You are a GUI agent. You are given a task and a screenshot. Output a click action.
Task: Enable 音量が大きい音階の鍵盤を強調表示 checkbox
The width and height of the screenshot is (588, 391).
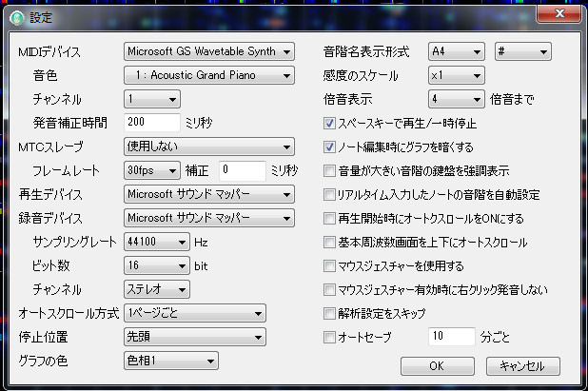(x=330, y=170)
